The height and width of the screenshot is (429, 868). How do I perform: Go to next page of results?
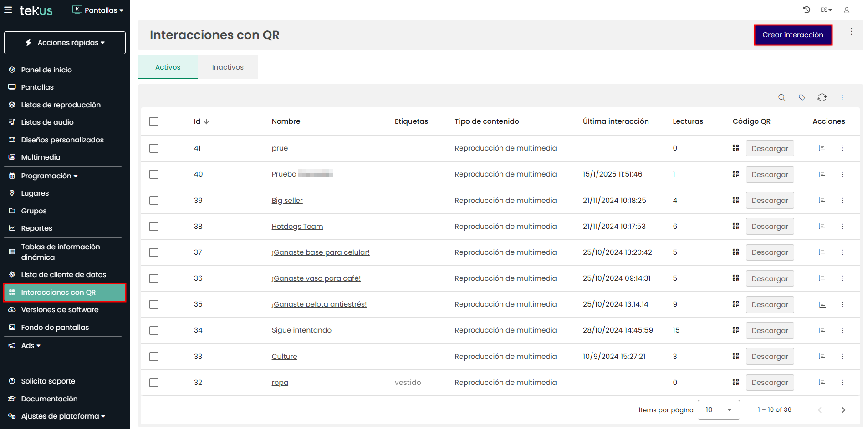point(843,410)
